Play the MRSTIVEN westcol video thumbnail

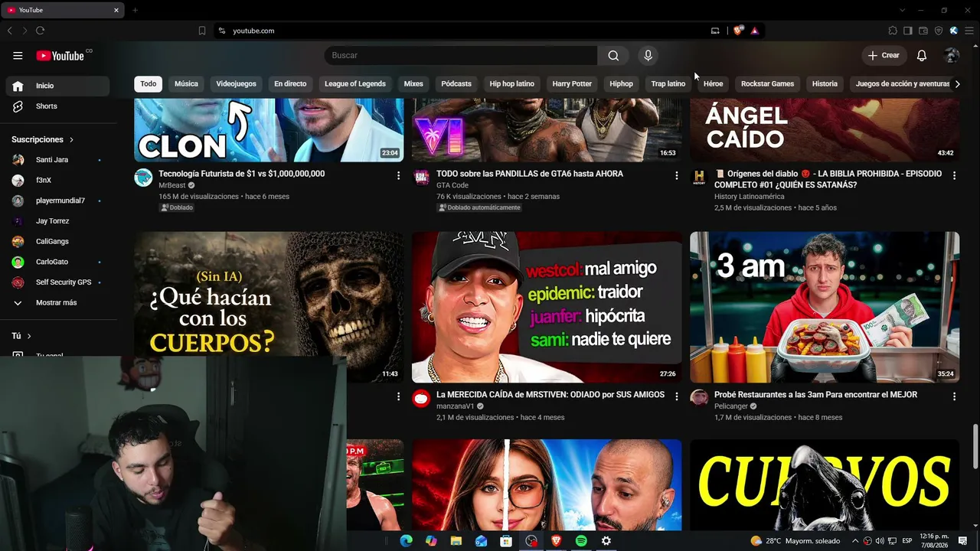(x=547, y=307)
